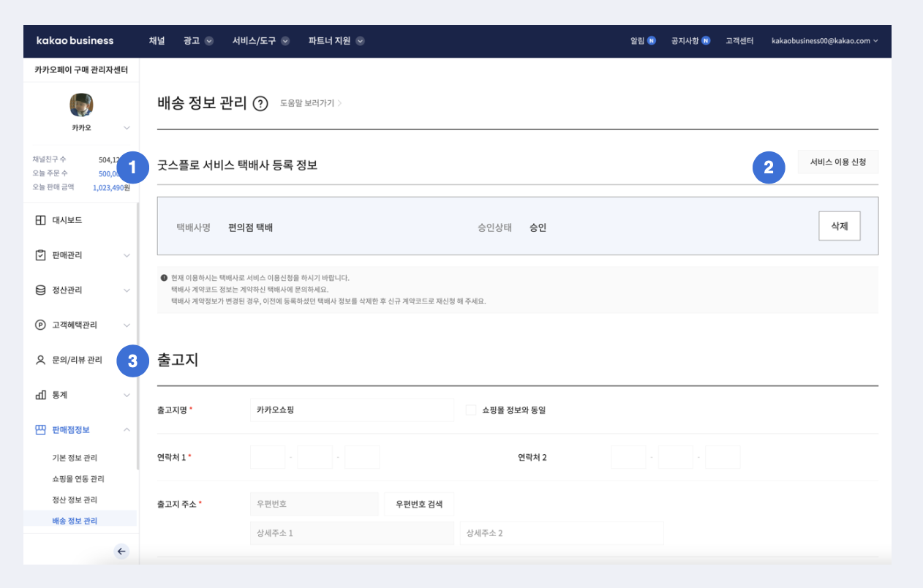Delete the 편의점 택배 courier with 삭제
Image resolution: width=923 pixels, height=588 pixels.
[840, 226]
